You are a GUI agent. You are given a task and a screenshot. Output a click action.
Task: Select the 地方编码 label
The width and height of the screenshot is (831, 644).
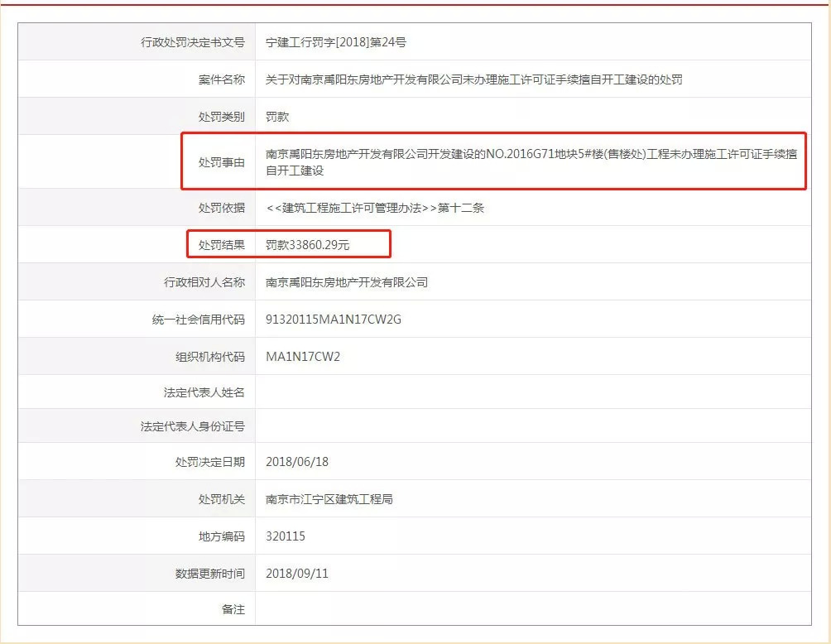click(222, 536)
